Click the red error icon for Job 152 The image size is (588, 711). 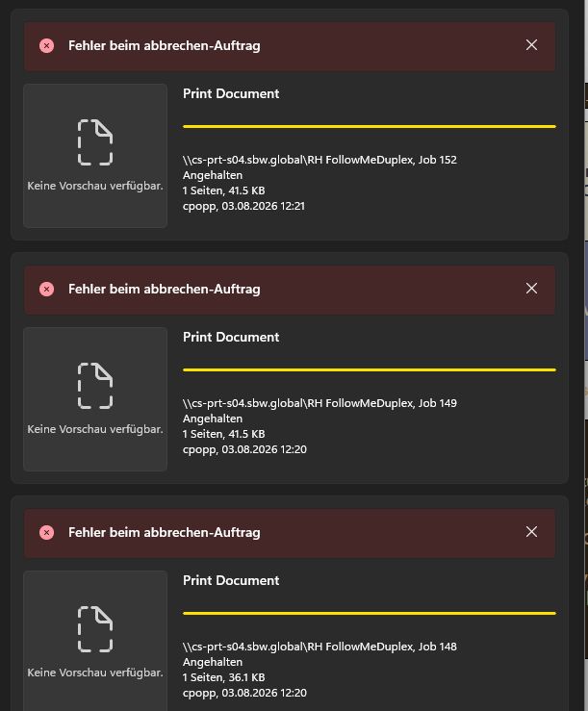pyautogui.click(x=47, y=46)
